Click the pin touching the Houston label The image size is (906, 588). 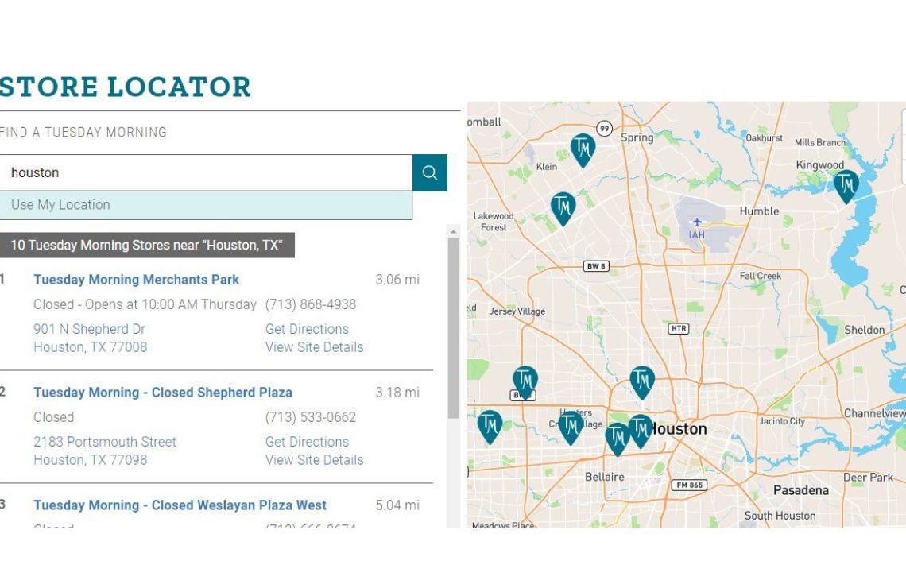click(x=641, y=430)
